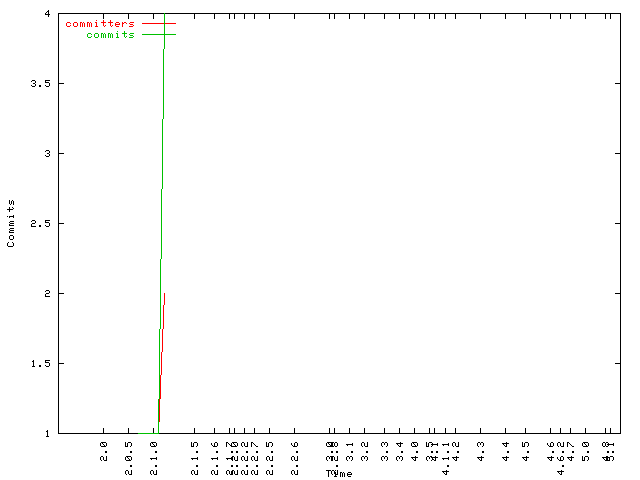Select the 2.1.5 version tick label
This screenshot has height=480, width=640.
click(x=194, y=451)
